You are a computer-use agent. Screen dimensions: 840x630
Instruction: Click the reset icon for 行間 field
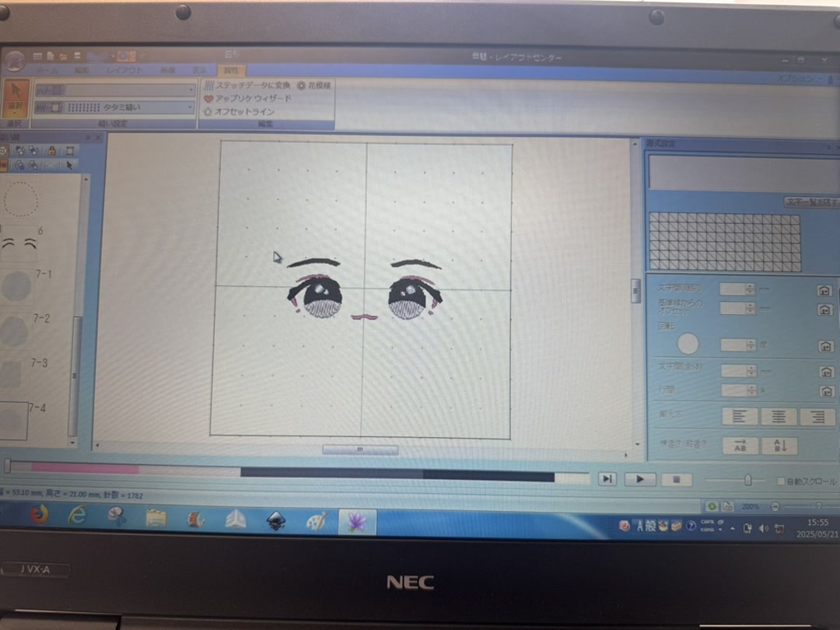coord(827,391)
